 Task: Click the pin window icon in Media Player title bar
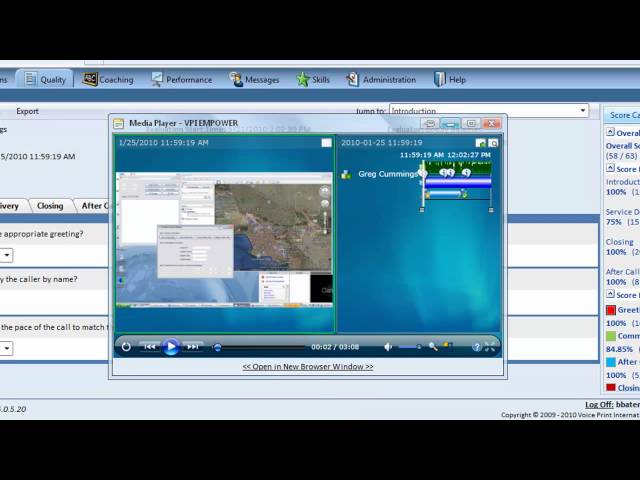coord(429,123)
